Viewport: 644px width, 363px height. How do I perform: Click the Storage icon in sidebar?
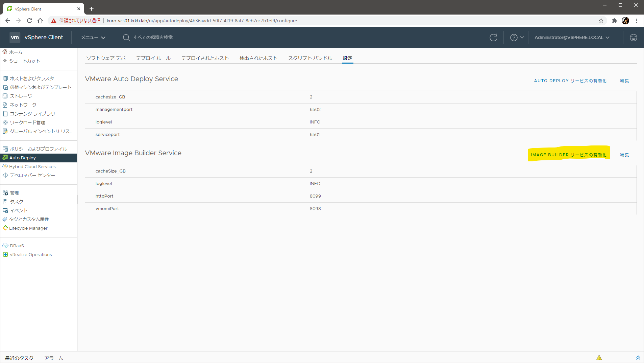5,96
